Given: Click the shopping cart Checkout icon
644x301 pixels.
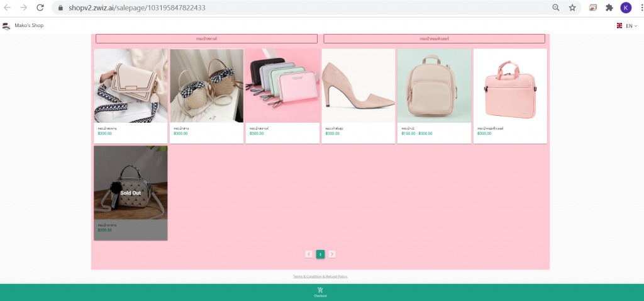Looking at the screenshot, I should [320, 290].
